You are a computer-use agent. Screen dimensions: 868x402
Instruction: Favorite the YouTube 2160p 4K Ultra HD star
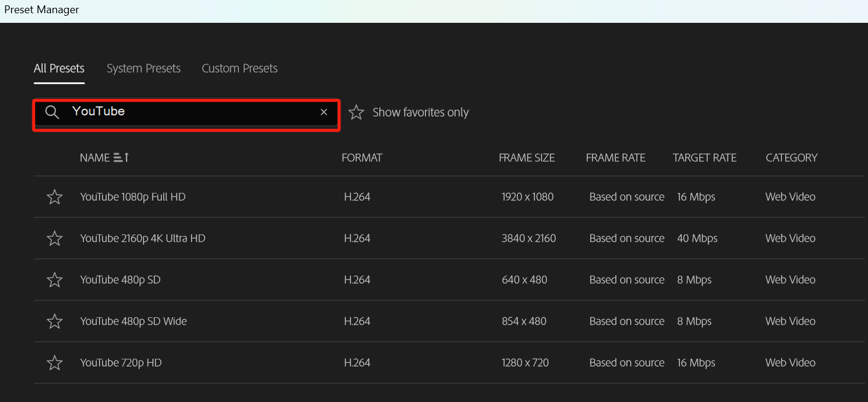point(55,239)
